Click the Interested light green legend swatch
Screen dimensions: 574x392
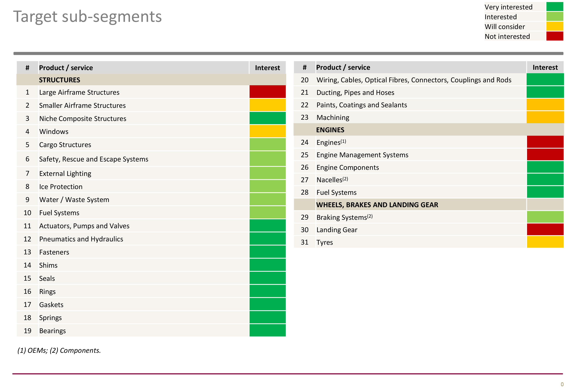click(x=555, y=16)
